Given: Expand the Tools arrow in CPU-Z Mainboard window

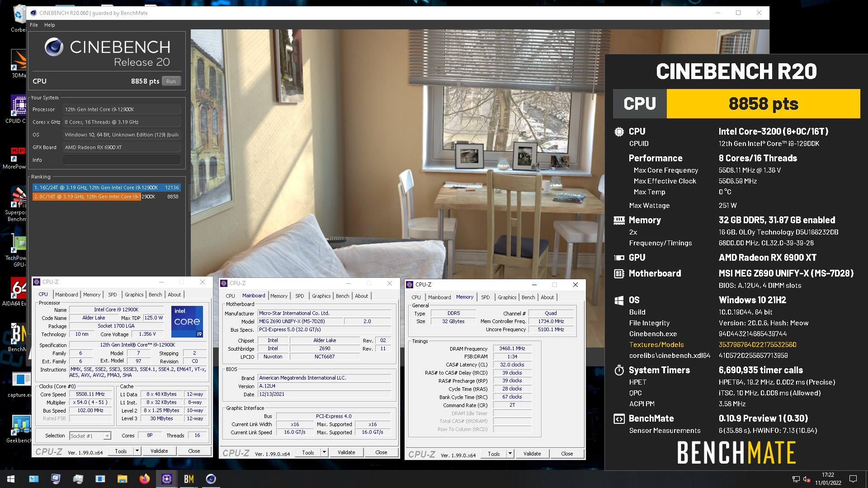Looking at the screenshot, I should click(x=324, y=452).
